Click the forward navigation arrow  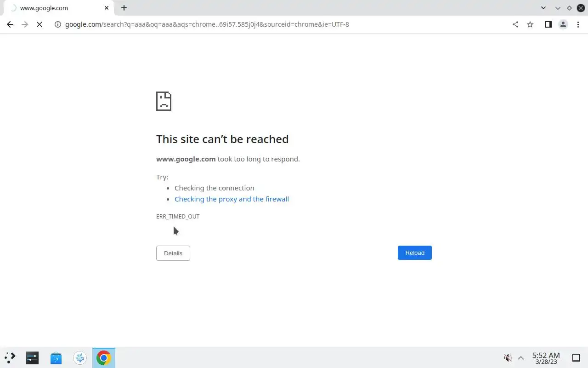(x=25, y=24)
